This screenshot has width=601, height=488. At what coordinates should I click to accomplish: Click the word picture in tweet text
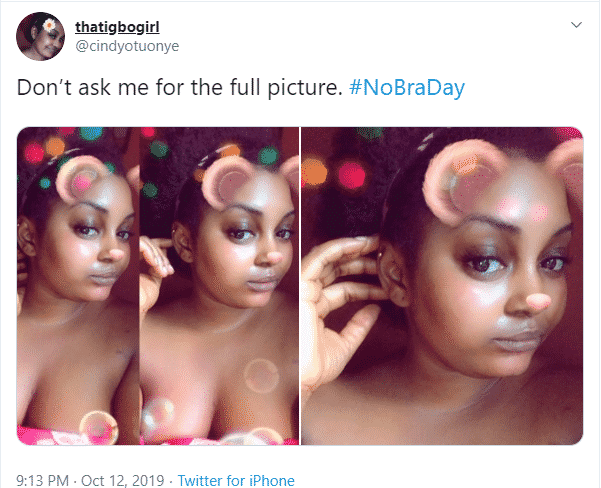click(x=305, y=87)
